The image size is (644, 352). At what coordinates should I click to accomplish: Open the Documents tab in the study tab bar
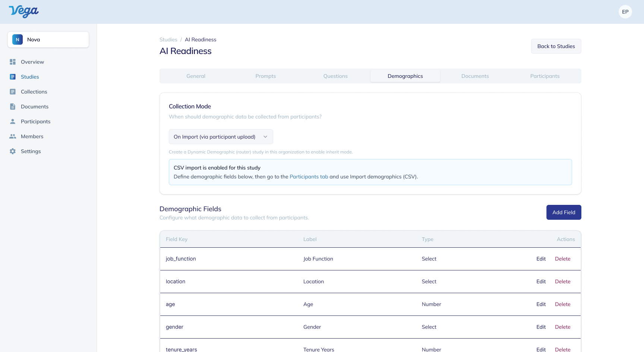click(x=475, y=76)
